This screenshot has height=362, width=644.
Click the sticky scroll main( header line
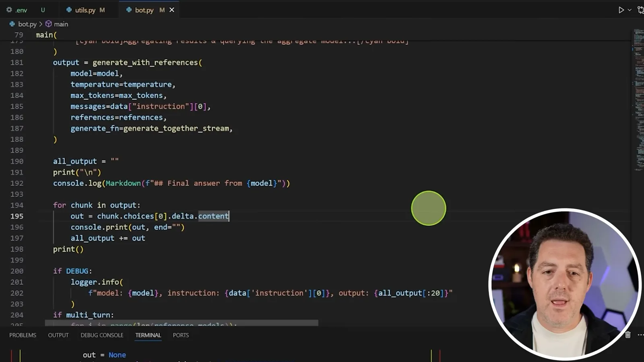tap(46, 35)
